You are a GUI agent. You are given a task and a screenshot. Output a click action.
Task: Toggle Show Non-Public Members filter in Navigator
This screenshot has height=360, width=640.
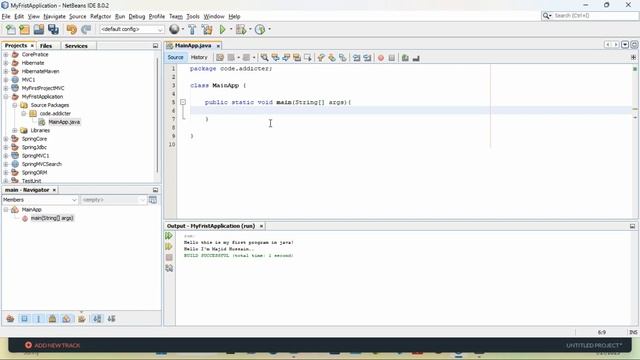point(52,319)
